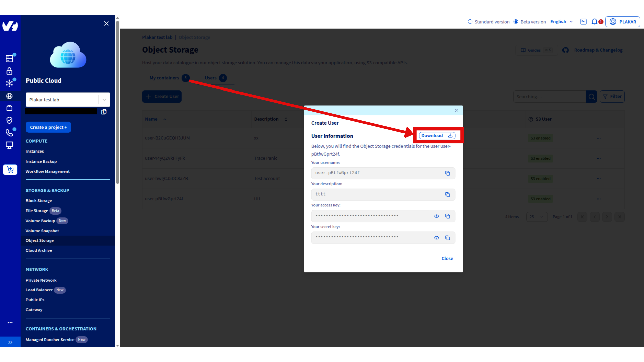644x362 pixels.
Task: Open the items-per-page 25 dropdown
Action: 537,217
